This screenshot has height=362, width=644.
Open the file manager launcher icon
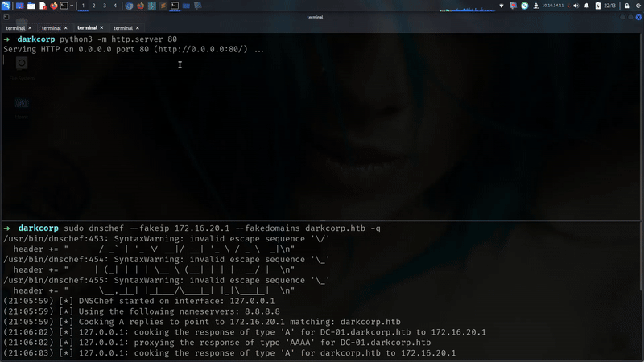[31, 6]
